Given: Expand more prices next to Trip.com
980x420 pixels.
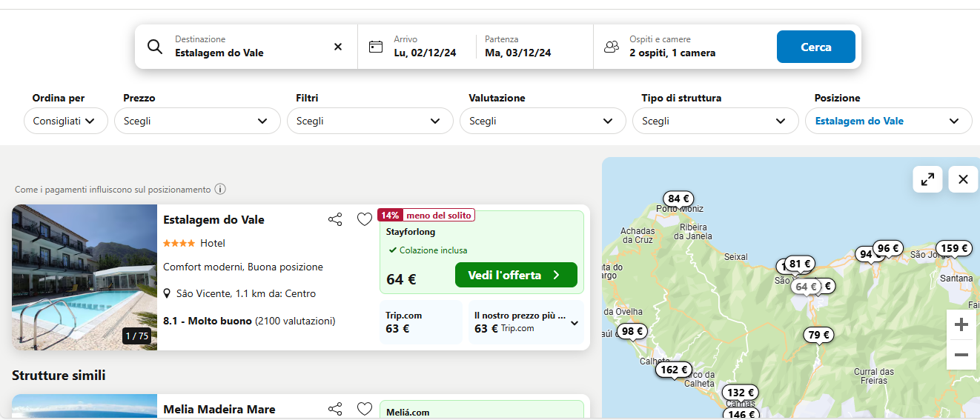Looking at the screenshot, I should click(x=574, y=323).
